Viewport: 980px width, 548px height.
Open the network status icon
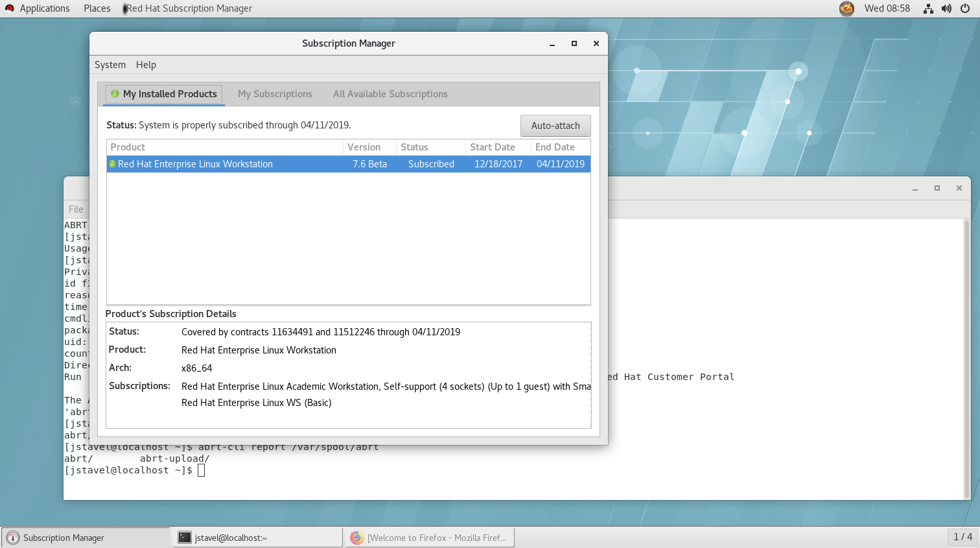(928, 8)
